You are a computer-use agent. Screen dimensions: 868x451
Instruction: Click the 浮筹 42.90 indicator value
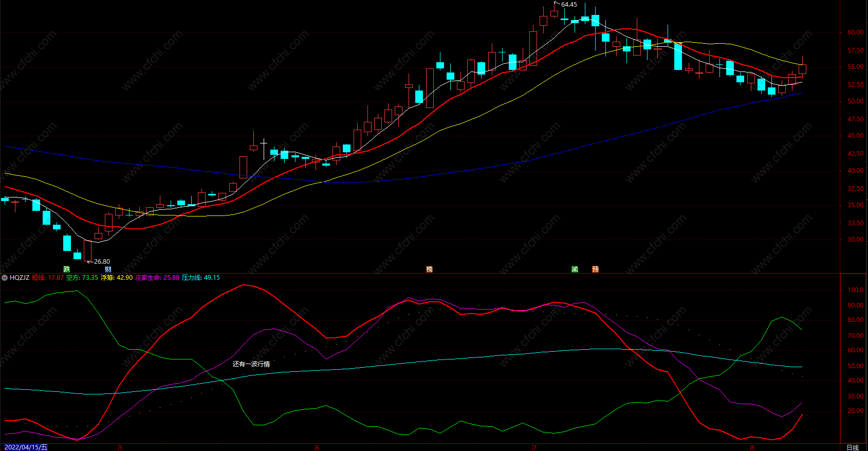117,278
